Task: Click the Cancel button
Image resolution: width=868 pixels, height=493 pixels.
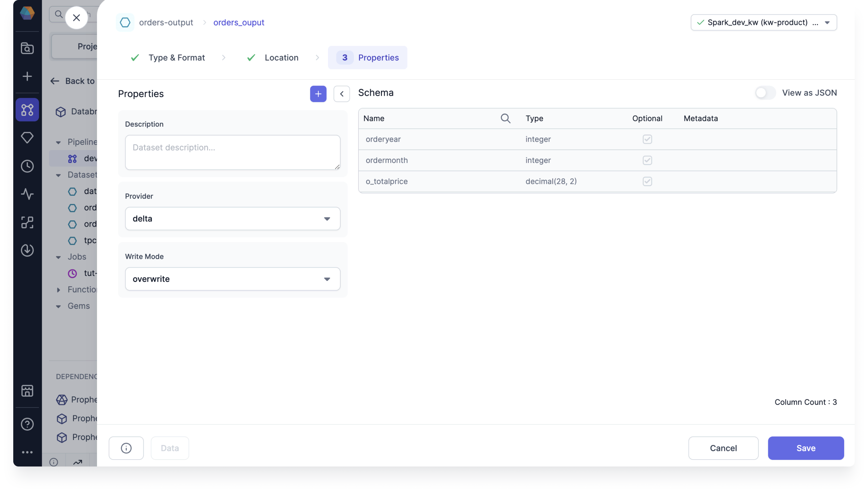Action: [x=723, y=448]
